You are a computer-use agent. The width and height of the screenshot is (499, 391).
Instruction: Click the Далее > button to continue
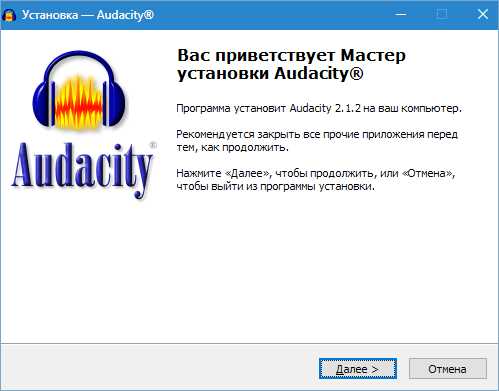click(358, 368)
